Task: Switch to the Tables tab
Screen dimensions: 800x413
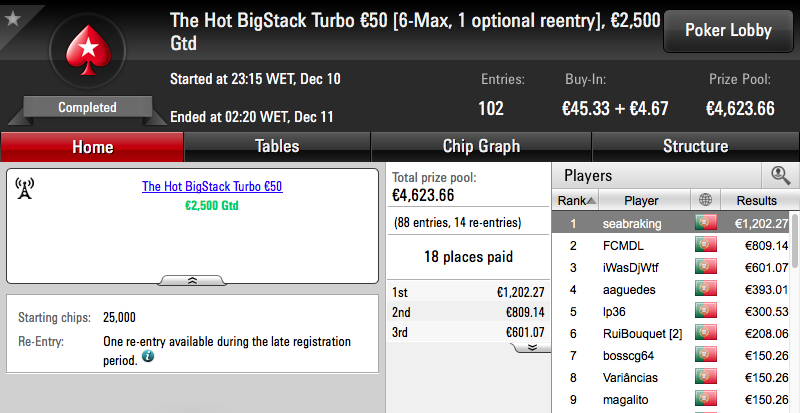Action: coord(277,147)
